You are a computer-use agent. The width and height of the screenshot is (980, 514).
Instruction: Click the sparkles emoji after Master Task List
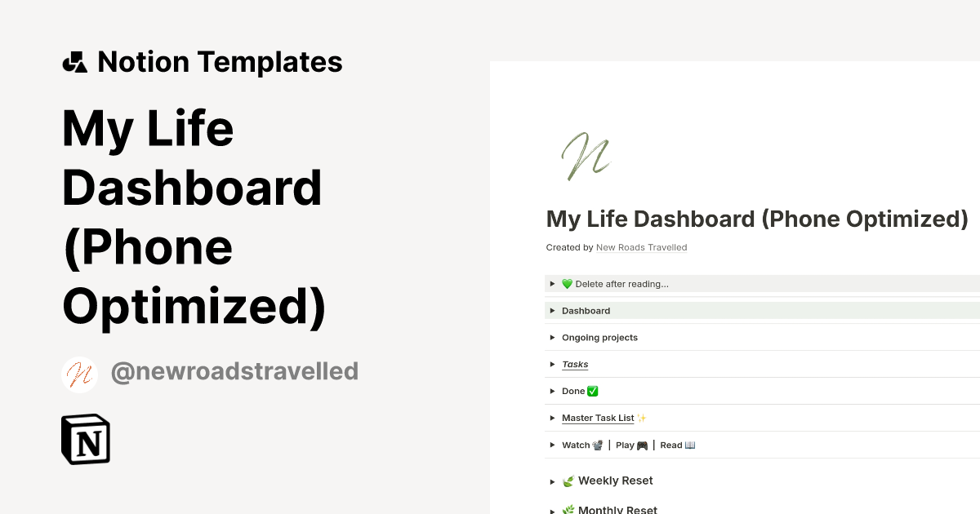point(641,417)
